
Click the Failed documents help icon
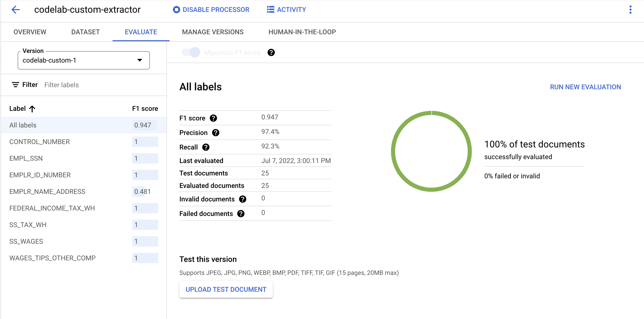point(241,214)
